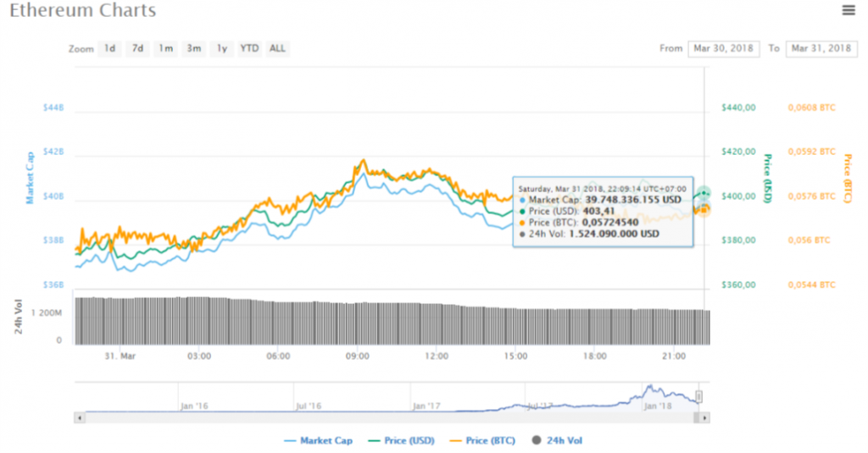
Task: Click the navigator scrollbar track
Action: tap(381, 417)
